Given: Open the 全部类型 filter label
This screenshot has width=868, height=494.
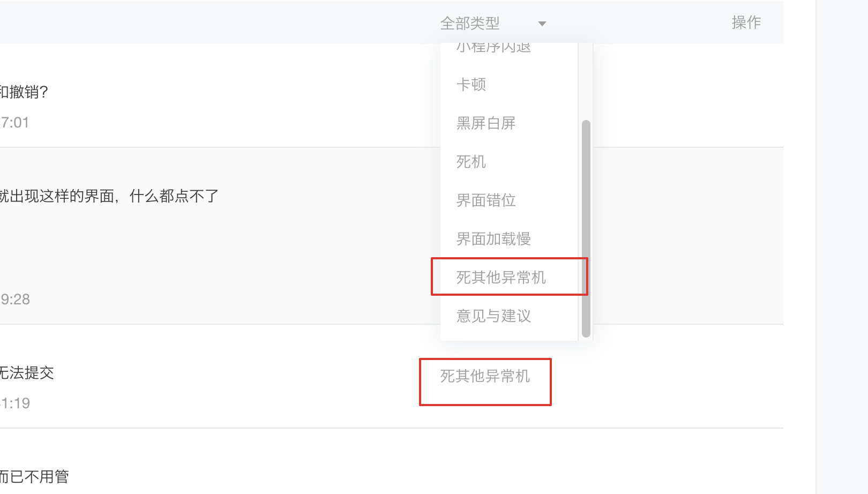Looking at the screenshot, I should tap(470, 23).
